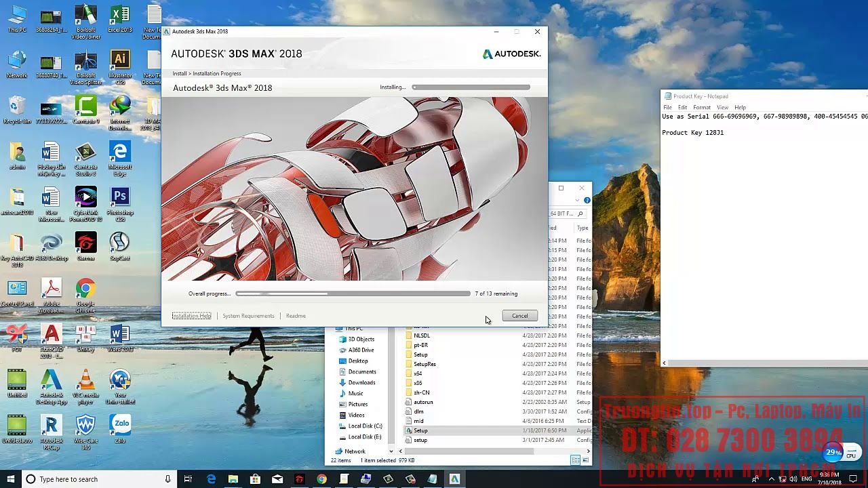
Task: Launch CyberLink PowerDVD 18 desktop shortcut
Action: 85,203
